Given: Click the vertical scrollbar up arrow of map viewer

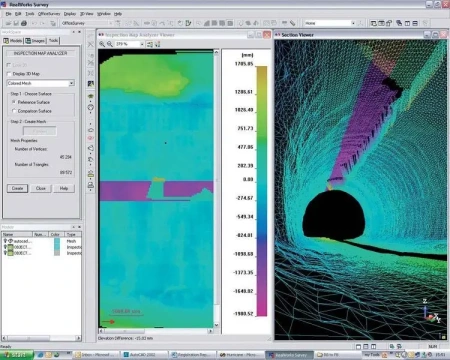Looking at the screenshot, I should [x=216, y=52].
